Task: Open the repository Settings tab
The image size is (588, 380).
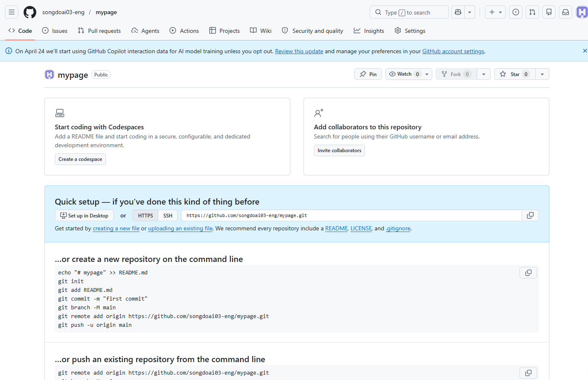Action: click(410, 31)
